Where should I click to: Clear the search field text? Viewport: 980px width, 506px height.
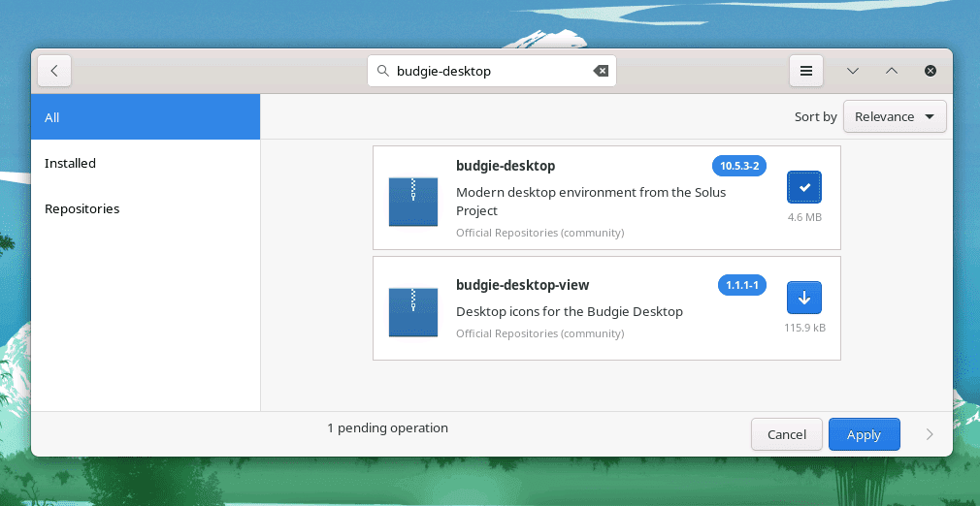601,71
